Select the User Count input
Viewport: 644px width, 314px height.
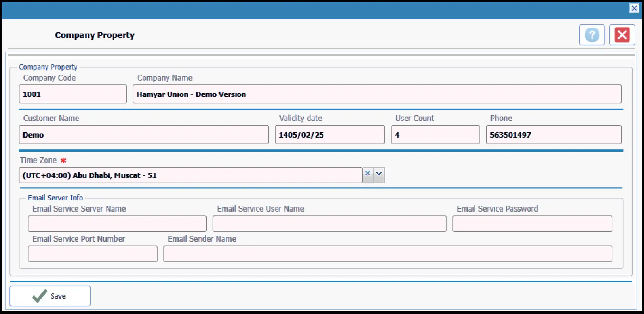pyautogui.click(x=435, y=135)
